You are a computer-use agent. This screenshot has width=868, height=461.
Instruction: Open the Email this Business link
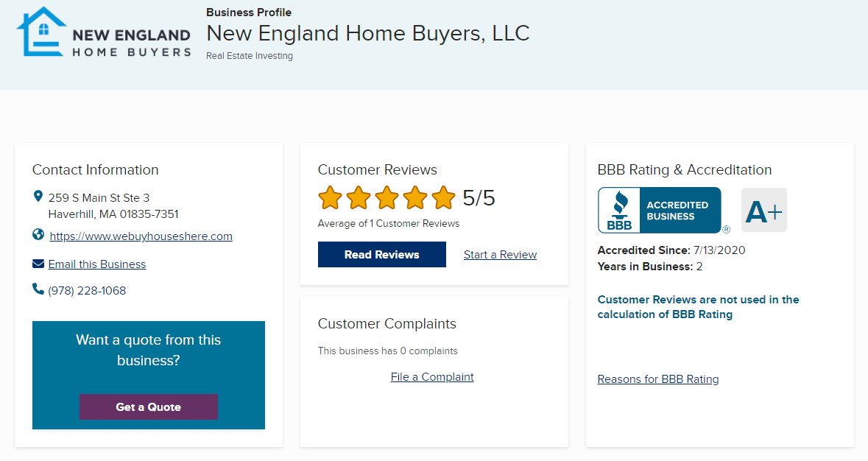pos(97,264)
